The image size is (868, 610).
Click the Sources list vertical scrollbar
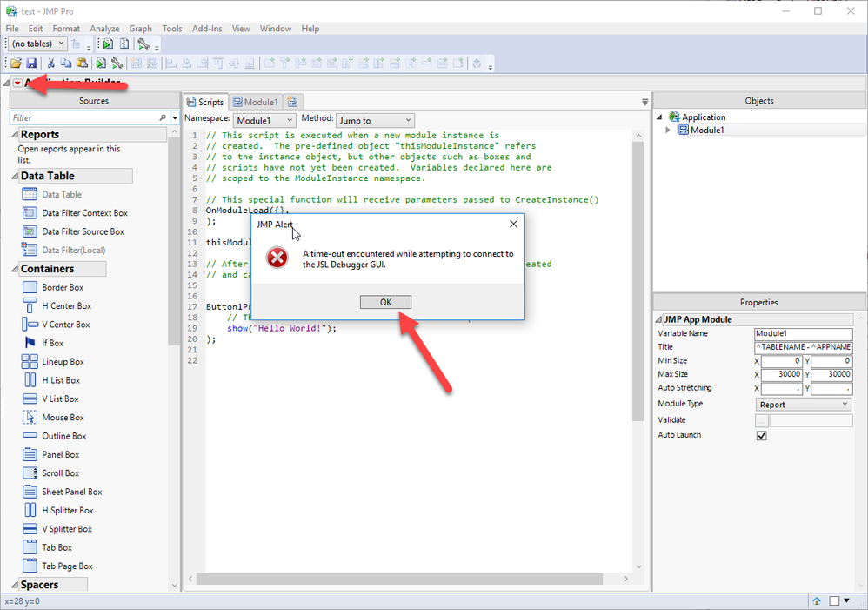(x=174, y=242)
